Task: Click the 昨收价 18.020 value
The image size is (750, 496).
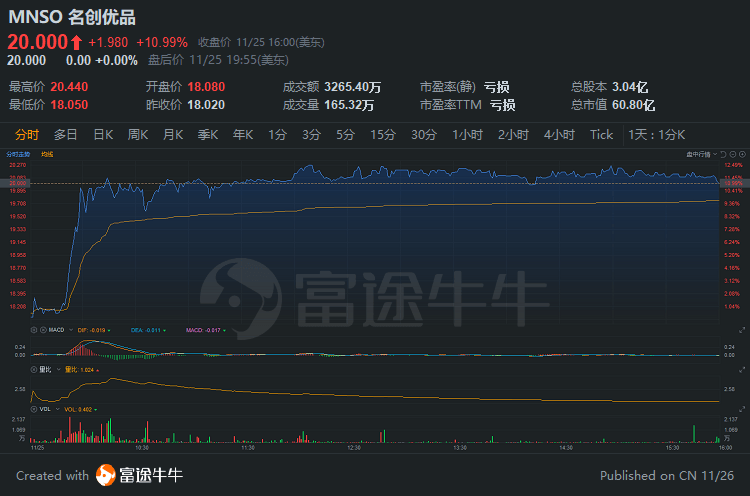Action: pyautogui.click(x=206, y=105)
